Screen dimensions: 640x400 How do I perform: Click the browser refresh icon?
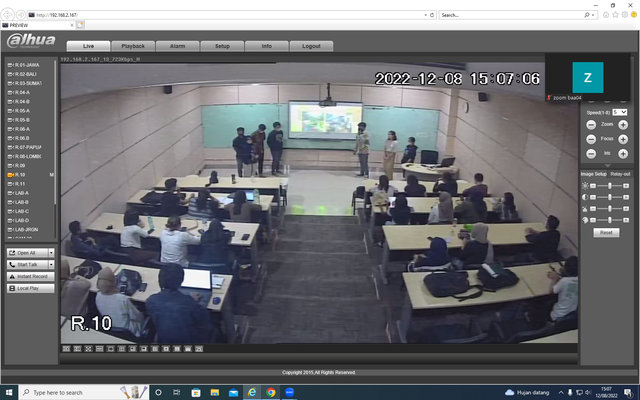pos(432,15)
